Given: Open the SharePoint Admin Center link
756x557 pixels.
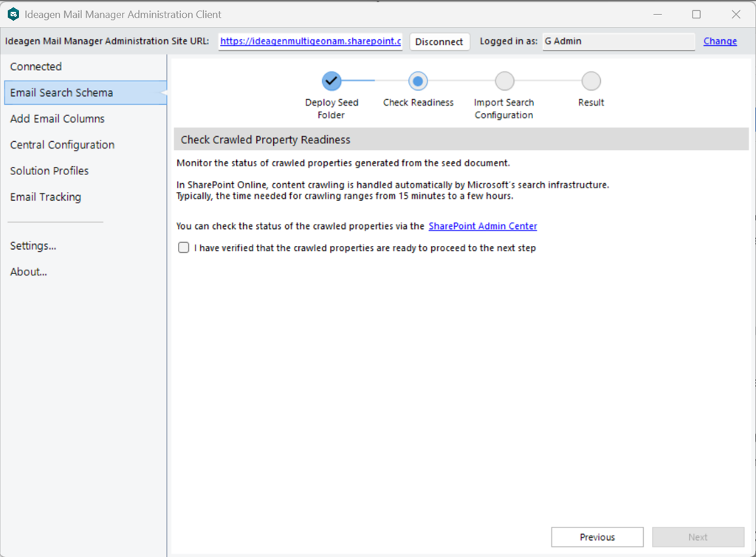Looking at the screenshot, I should click(483, 226).
